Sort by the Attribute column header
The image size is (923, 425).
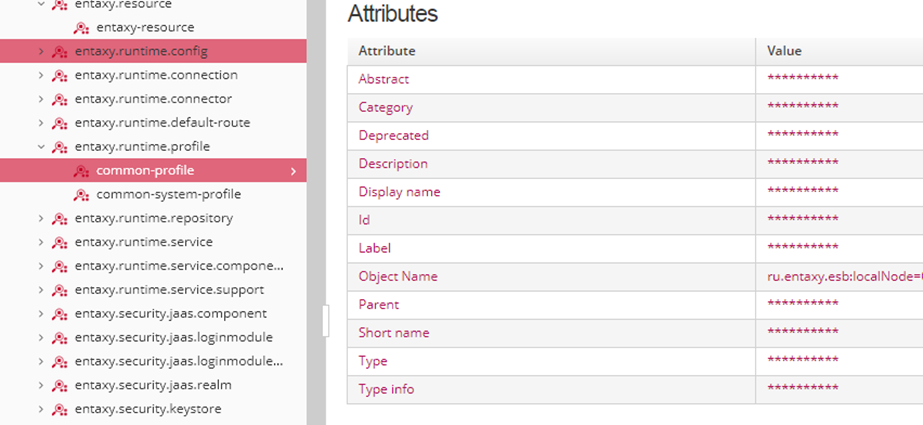pos(387,51)
